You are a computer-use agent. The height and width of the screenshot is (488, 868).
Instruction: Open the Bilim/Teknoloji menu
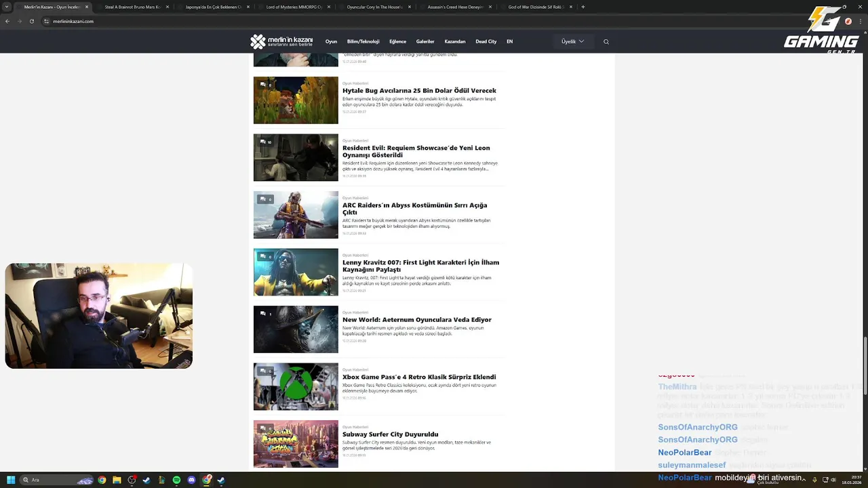363,41
